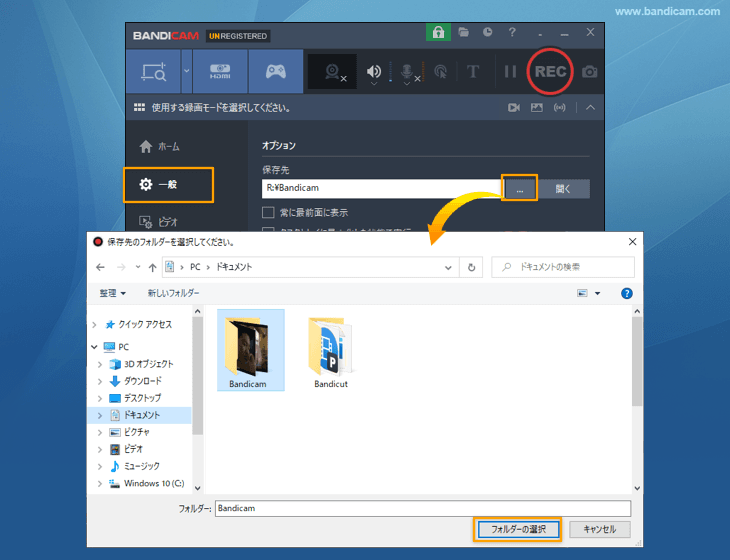
Task: Open recent locations dropdown in folder dialog
Action: click(x=138, y=267)
